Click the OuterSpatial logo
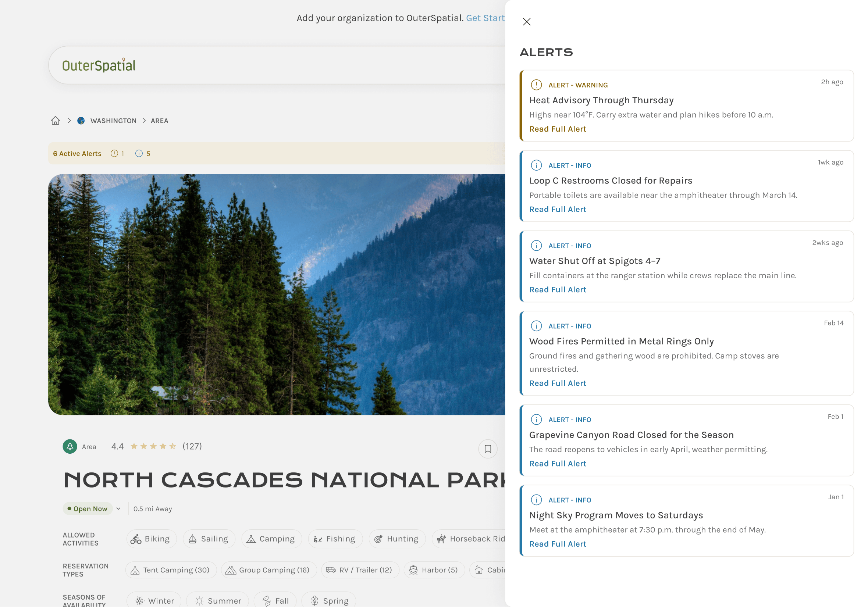Viewport: 868px width, 607px height. coord(99,65)
